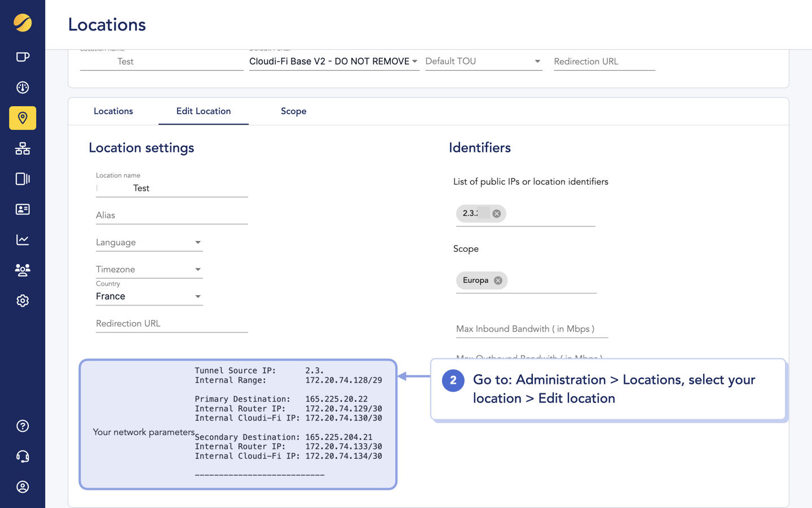The width and height of the screenshot is (812, 508).
Task: Select the Locations pin icon
Action: (23, 118)
